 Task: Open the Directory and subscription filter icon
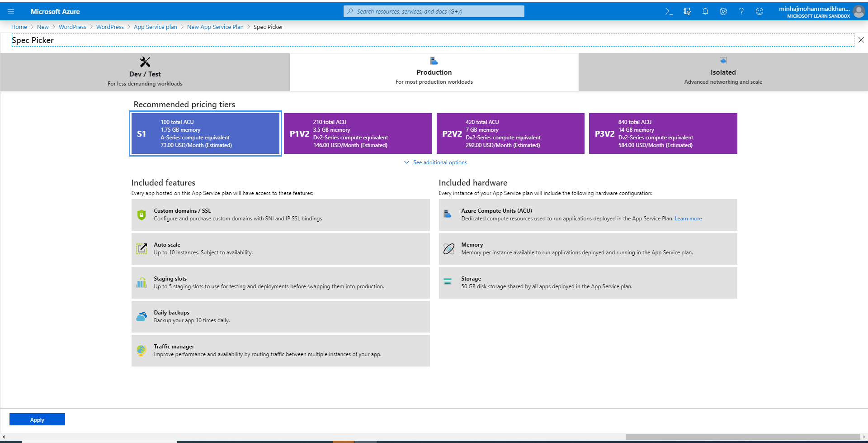point(687,11)
